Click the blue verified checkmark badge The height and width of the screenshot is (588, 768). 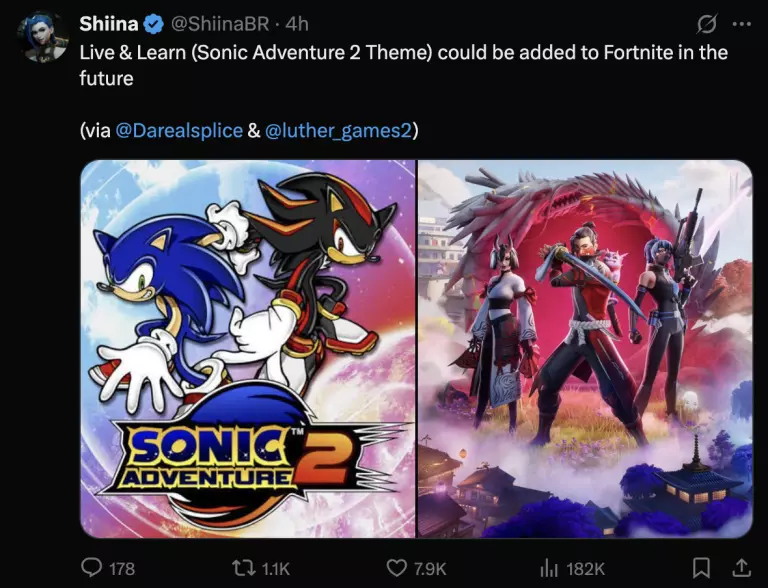point(153,24)
